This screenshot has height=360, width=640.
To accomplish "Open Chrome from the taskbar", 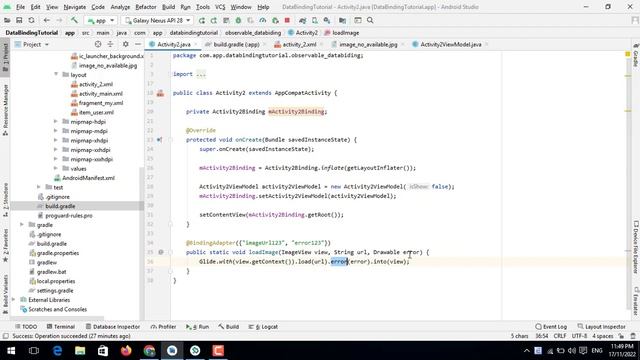I will tap(149, 351).
